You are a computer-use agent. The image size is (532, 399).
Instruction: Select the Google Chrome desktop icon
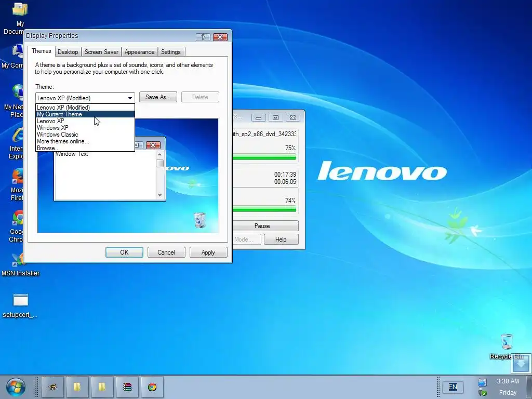(16, 227)
